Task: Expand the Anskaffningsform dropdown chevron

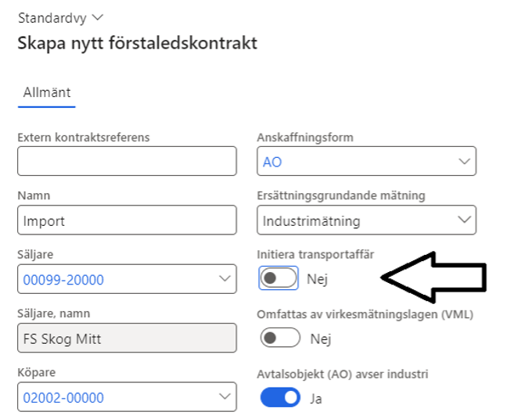Action: click(x=465, y=161)
